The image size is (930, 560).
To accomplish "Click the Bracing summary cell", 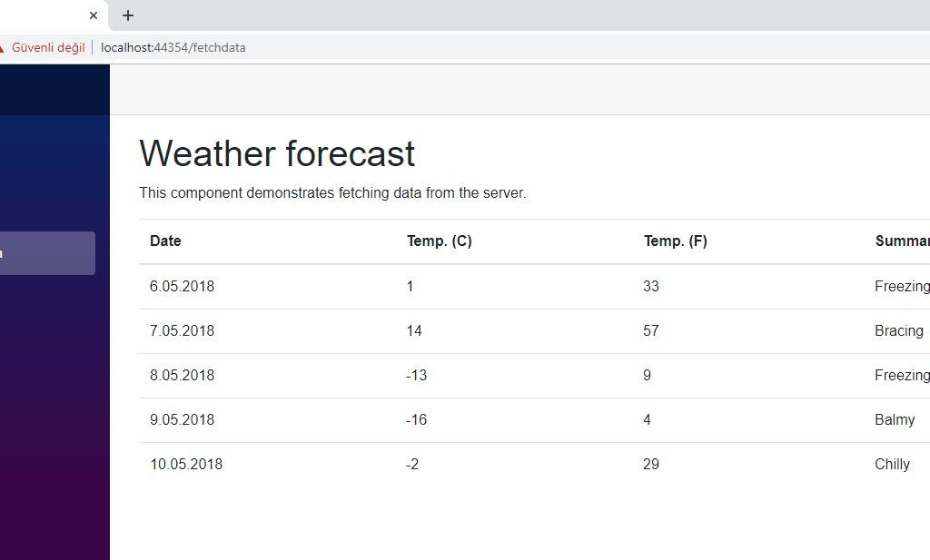I will (899, 331).
